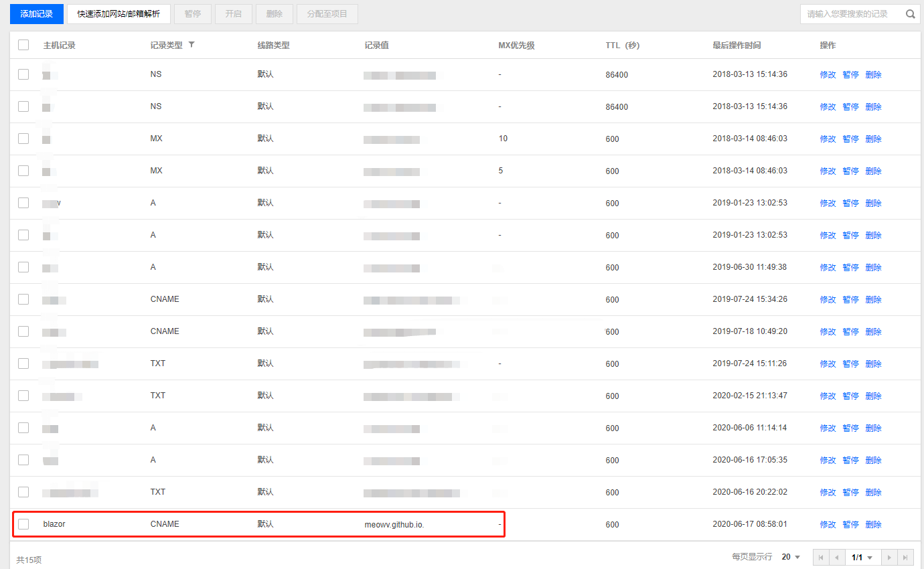Check the MX priority 5 record row
Image resolution: width=924 pixels, height=569 pixels.
tap(23, 171)
